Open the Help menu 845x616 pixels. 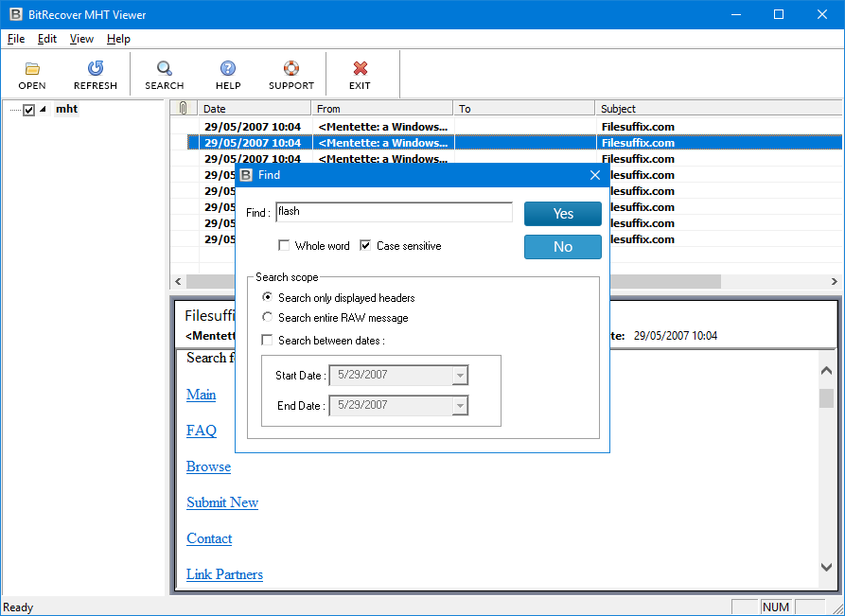[118, 39]
